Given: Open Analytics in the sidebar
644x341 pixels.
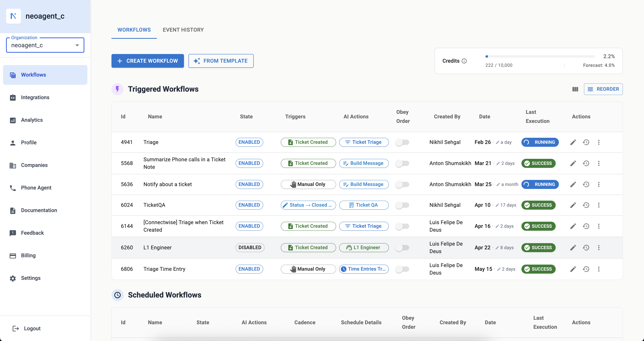Looking at the screenshot, I should (45, 120).
